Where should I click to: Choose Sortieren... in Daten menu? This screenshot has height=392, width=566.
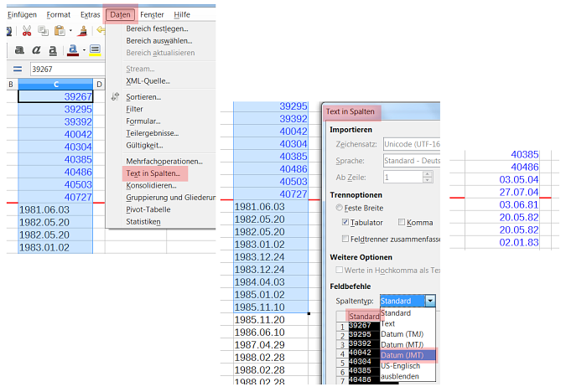[143, 97]
